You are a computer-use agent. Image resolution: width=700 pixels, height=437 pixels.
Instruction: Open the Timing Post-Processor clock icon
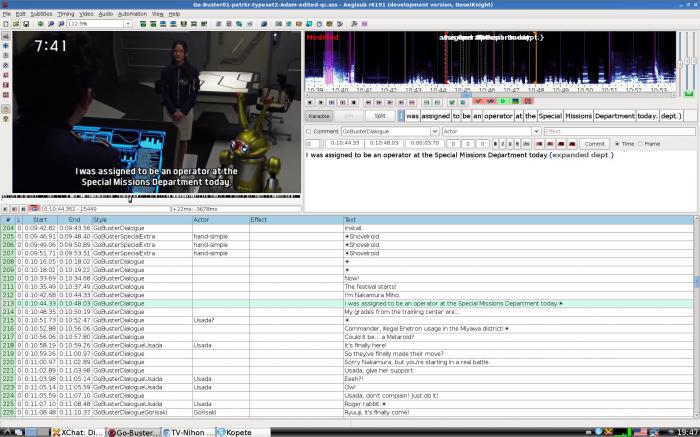319,24
